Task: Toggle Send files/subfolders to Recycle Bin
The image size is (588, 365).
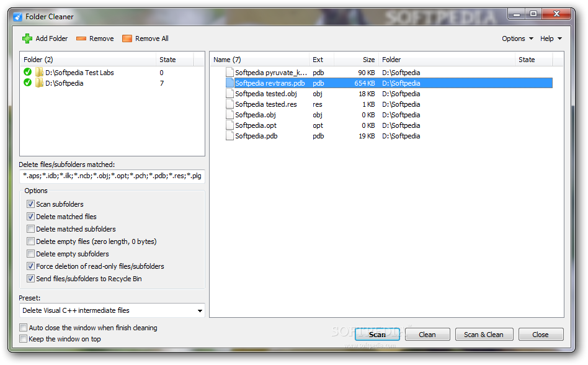Action: (31, 278)
